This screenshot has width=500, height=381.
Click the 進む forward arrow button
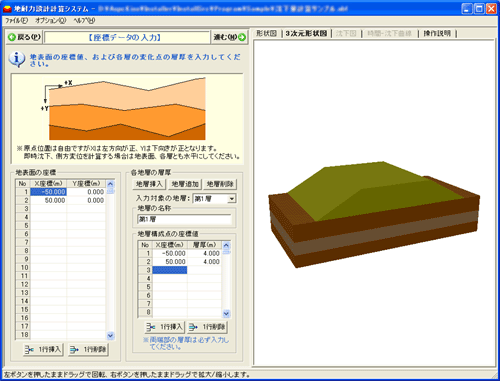tap(229, 37)
